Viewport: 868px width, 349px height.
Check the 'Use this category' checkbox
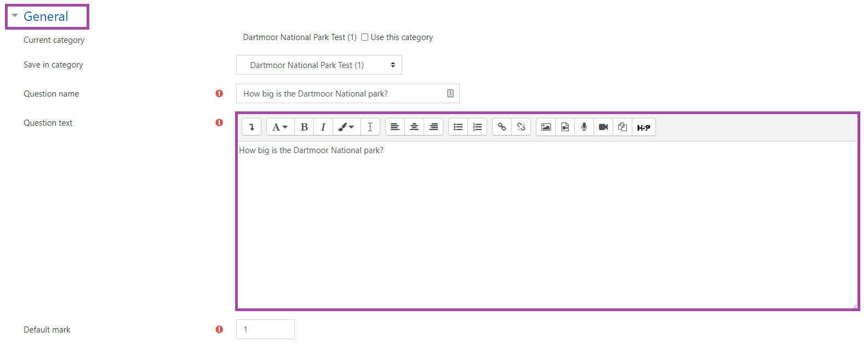click(364, 37)
